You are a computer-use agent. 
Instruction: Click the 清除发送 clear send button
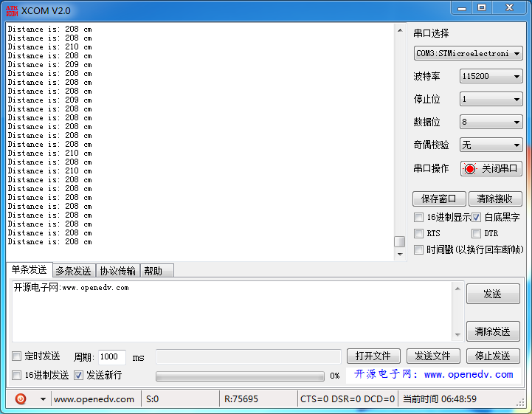pos(493,331)
